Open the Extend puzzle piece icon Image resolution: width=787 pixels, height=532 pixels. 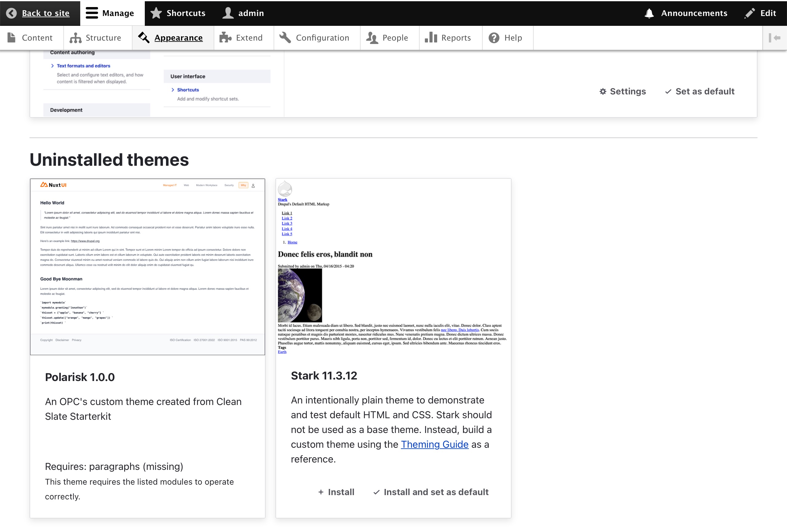tap(226, 38)
